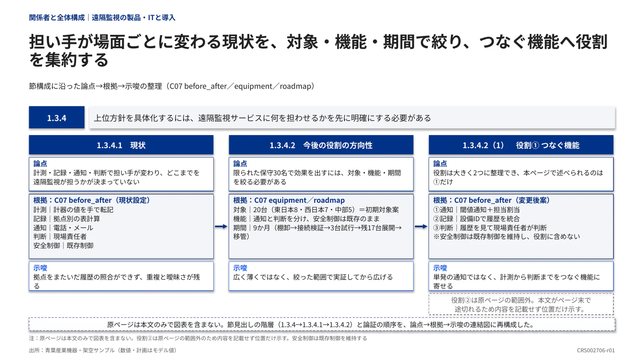
Task: Click the blue 1.3.4 section badge
Action: [x=57, y=117]
